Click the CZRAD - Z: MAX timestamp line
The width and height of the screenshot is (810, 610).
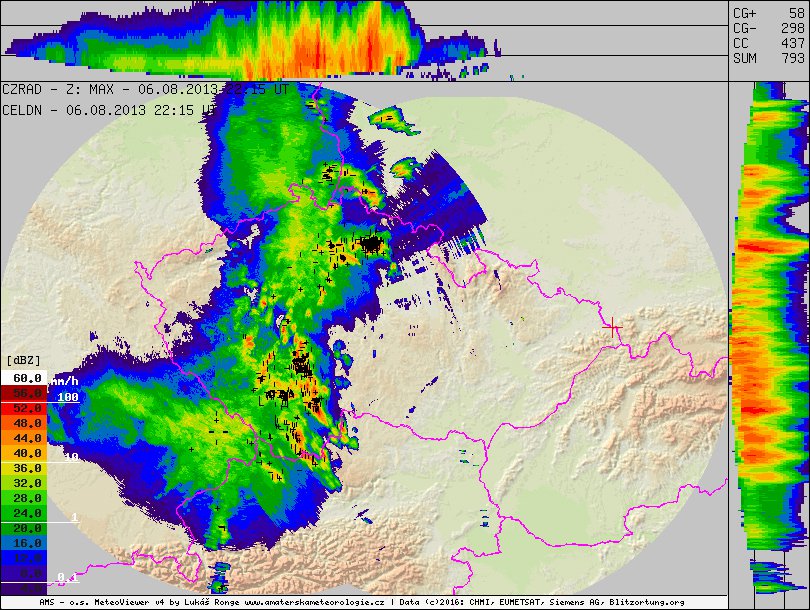pyautogui.click(x=145, y=89)
